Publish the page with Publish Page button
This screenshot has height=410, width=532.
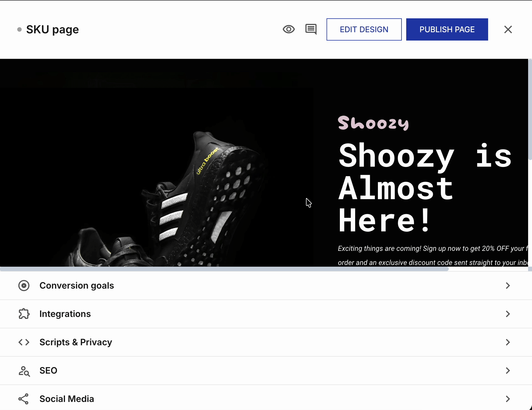pos(447,29)
